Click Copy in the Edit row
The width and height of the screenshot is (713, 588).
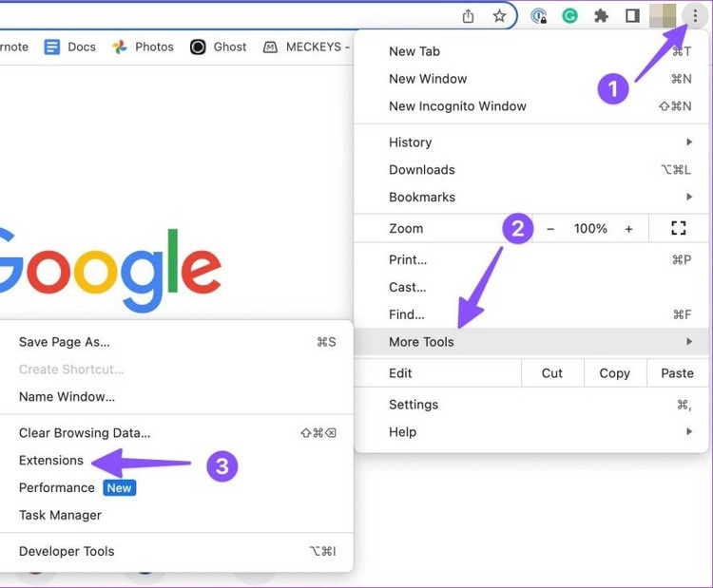pyautogui.click(x=615, y=373)
